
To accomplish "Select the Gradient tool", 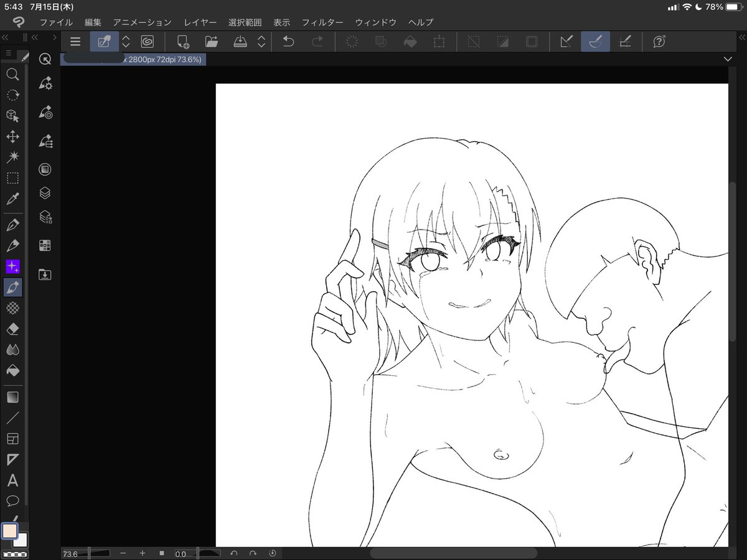I will point(12,396).
